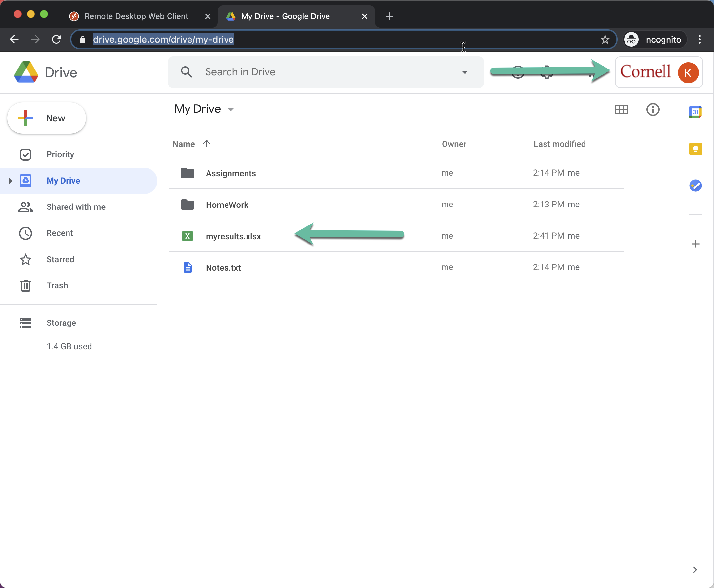Image resolution: width=714 pixels, height=588 pixels.
Task: Select My Drive in the sidebar
Action: coord(79,181)
